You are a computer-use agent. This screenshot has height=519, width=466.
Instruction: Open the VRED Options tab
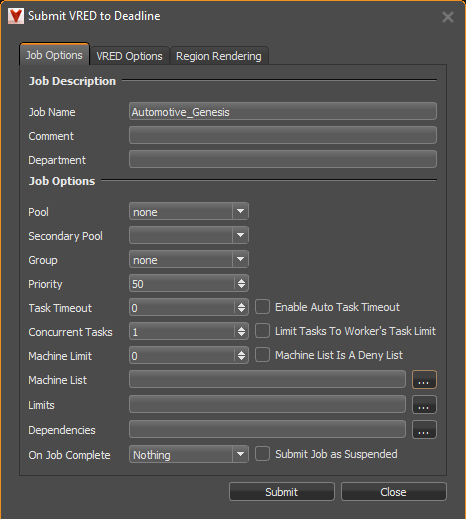coord(129,56)
